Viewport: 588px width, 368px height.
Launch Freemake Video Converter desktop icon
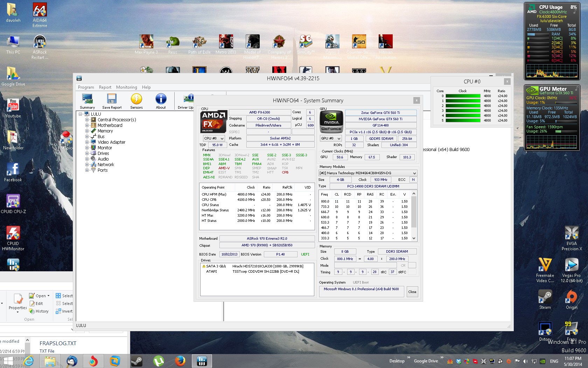(545, 270)
